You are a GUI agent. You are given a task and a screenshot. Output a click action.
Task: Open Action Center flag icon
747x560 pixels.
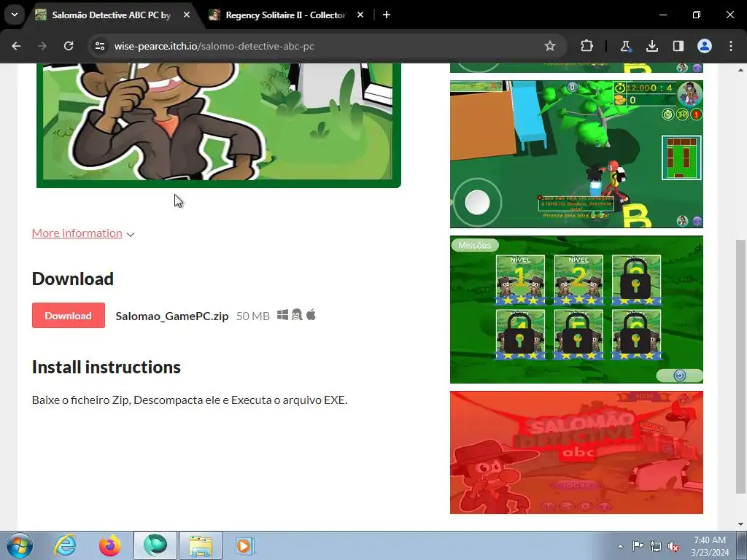tap(638, 546)
